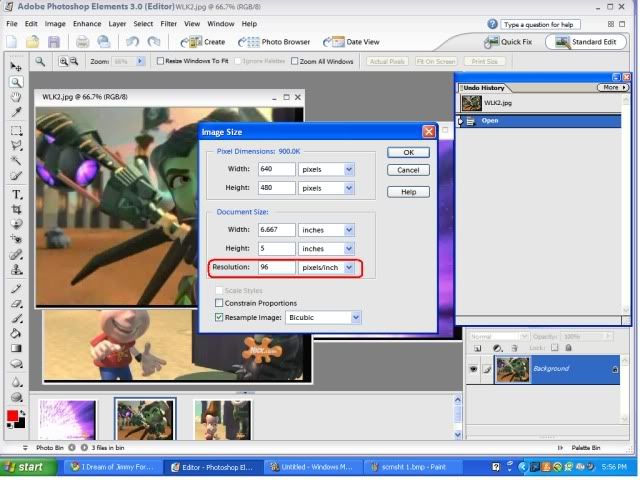Click the Resolution input field

[276, 268]
